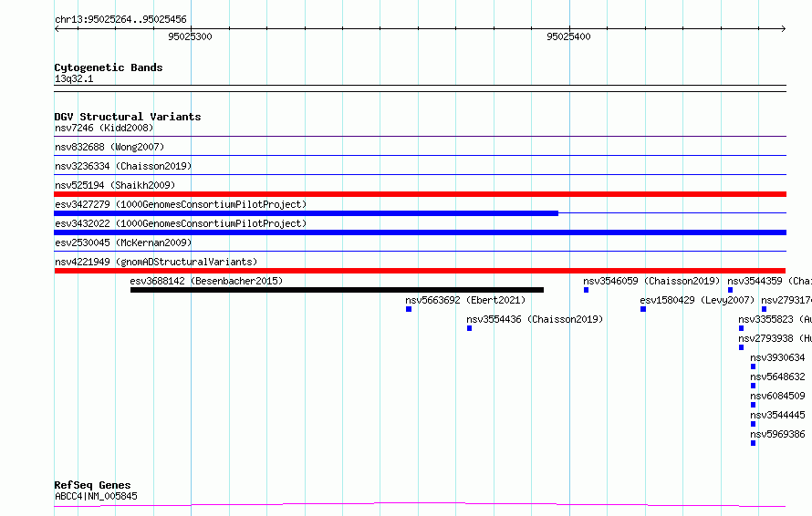Click blue marker under nsv3544445 label

[x=753, y=424]
